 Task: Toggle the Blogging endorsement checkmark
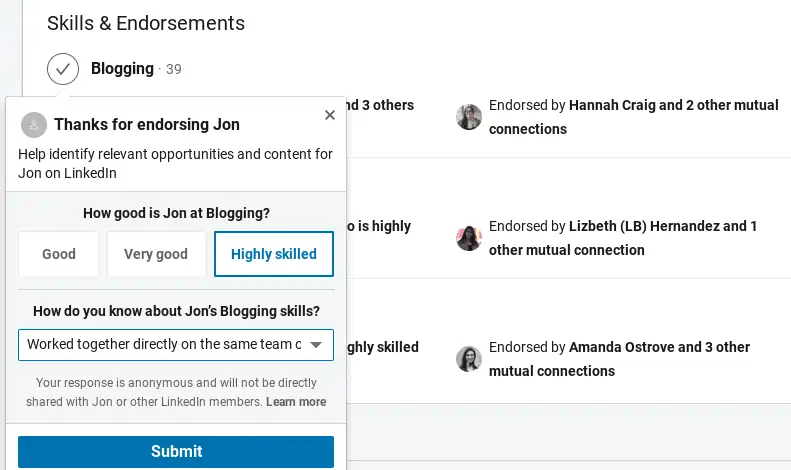pos(63,69)
